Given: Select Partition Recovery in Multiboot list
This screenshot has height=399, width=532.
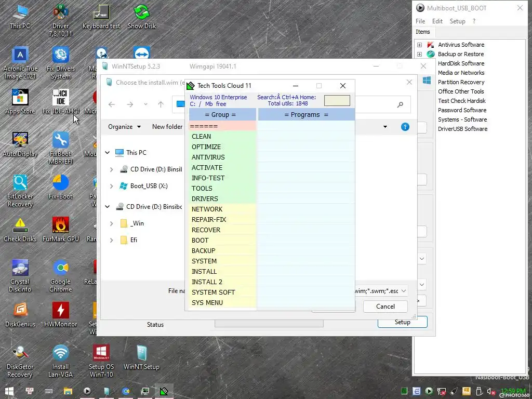Looking at the screenshot, I should (461, 82).
